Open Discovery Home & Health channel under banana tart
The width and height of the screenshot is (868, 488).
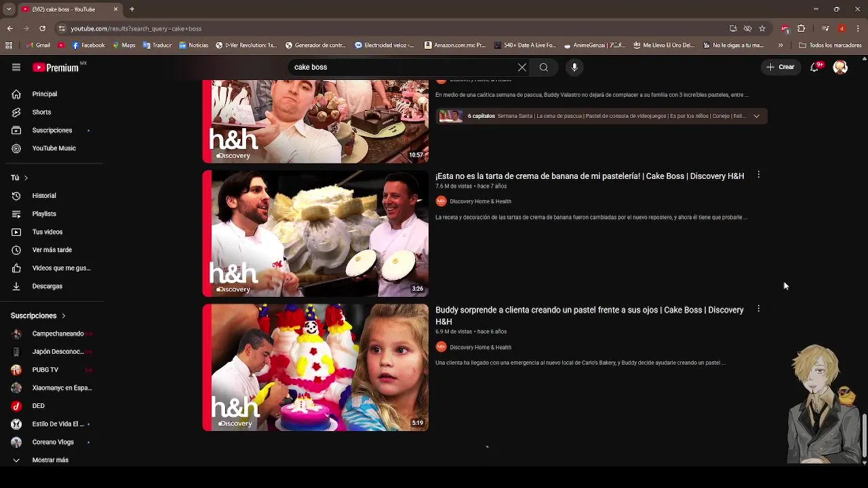pyautogui.click(x=480, y=201)
